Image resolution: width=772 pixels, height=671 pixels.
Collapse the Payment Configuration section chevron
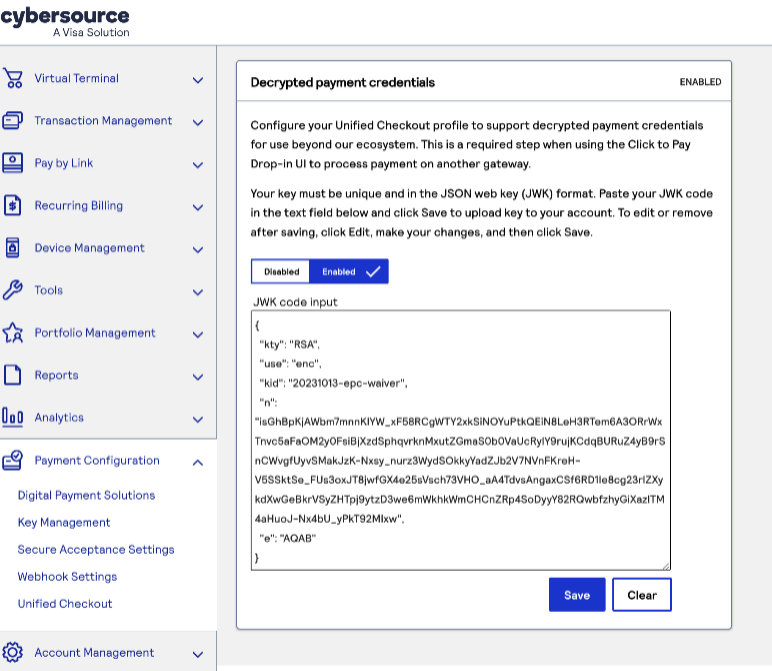pos(198,462)
